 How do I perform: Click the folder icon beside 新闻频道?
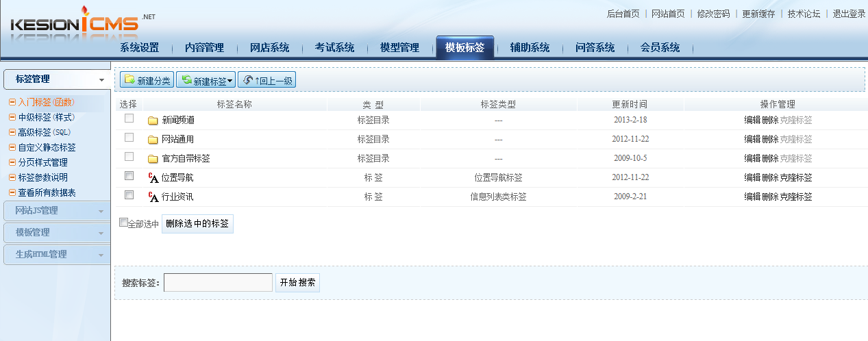[x=153, y=121]
